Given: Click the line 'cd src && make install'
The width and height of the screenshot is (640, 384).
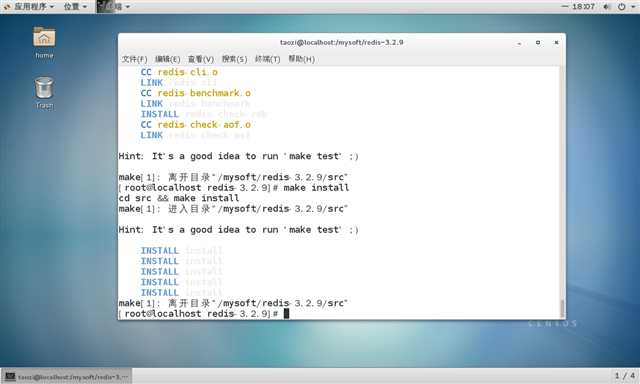Looking at the screenshot, I should click(179, 198).
